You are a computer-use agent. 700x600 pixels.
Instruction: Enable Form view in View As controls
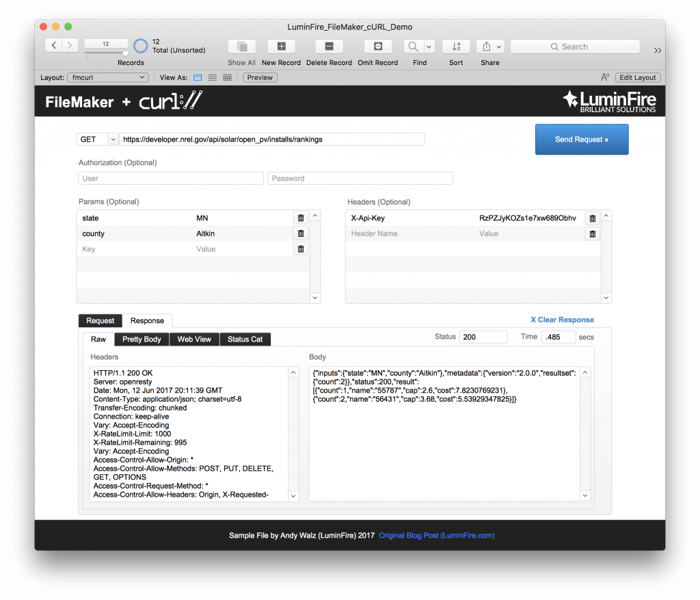[x=196, y=77]
